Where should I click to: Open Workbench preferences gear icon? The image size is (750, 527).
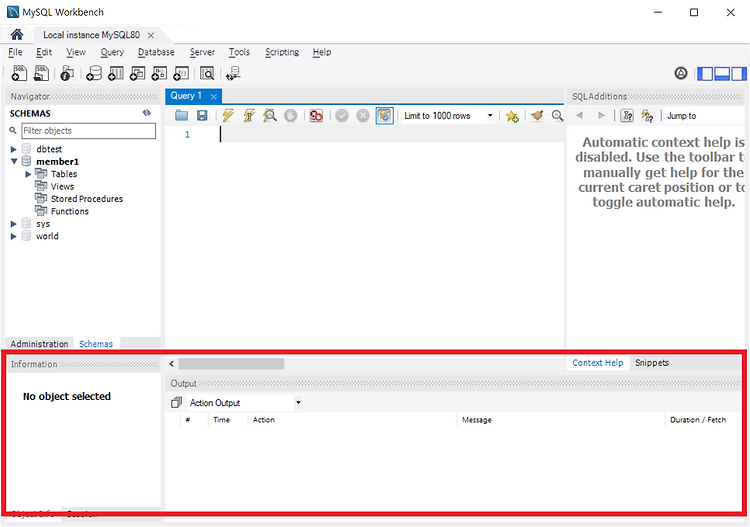pyautogui.click(x=681, y=73)
